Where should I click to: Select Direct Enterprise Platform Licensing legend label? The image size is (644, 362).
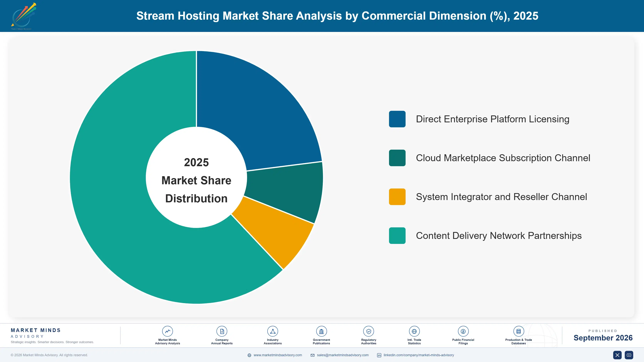coord(492,119)
